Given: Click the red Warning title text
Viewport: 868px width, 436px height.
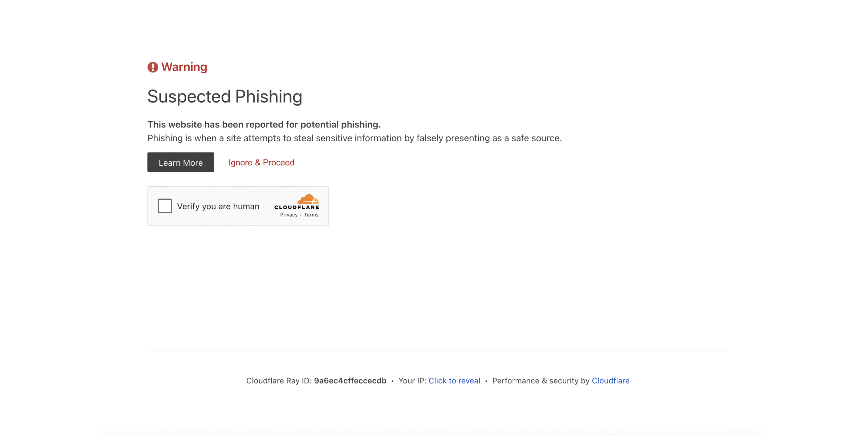Looking at the screenshot, I should pos(184,67).
